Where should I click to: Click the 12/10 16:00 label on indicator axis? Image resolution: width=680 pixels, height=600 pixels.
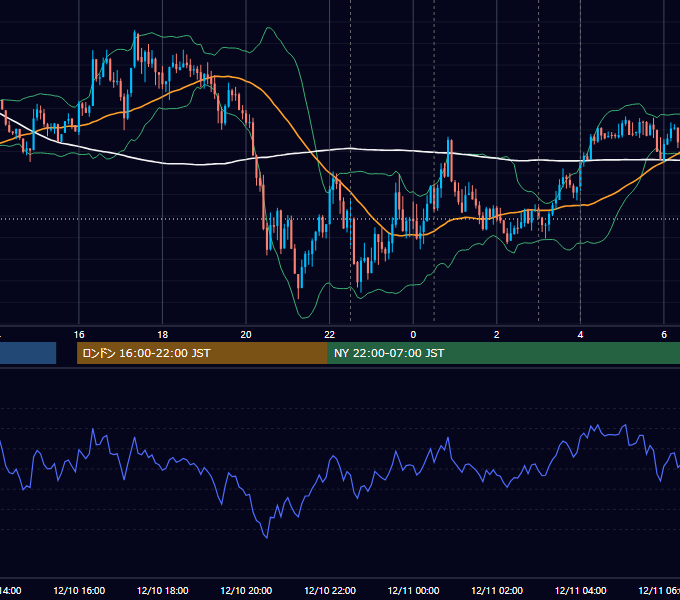(x=79, y=590)
